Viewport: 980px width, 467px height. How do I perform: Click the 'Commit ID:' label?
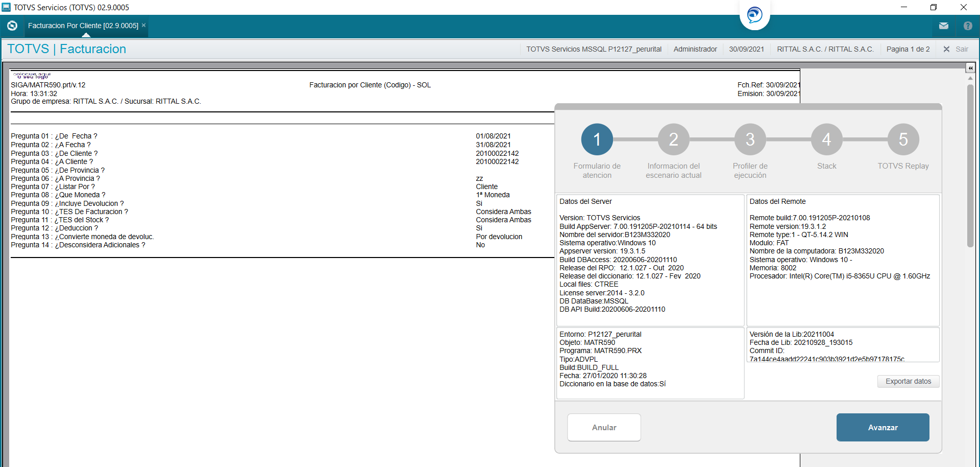tap(767, 351)
